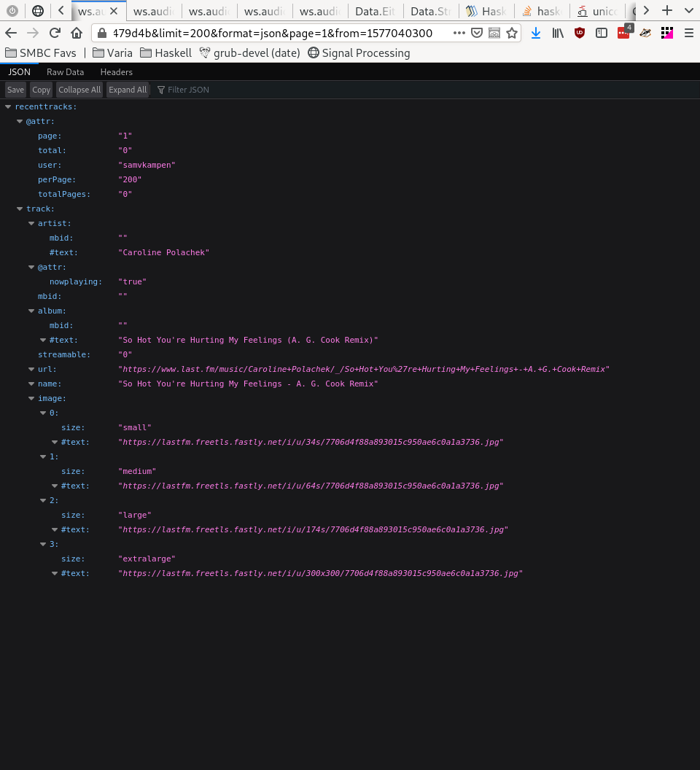Go to the browser home page
This screenshot has width=700, height=770.
pyautogui.click(x=77, y=33)
